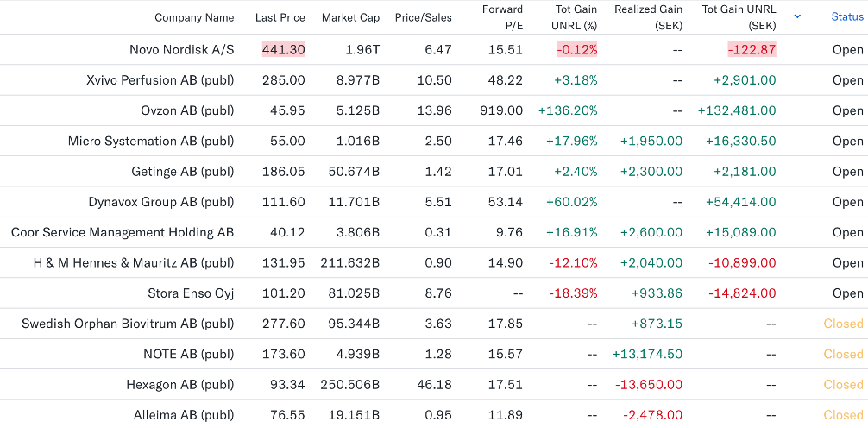Sort by Last Price column header

pos(280,18)
